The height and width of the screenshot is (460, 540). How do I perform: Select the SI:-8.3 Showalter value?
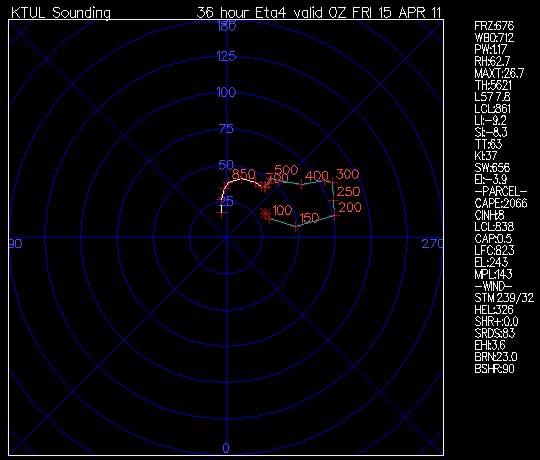490,132
